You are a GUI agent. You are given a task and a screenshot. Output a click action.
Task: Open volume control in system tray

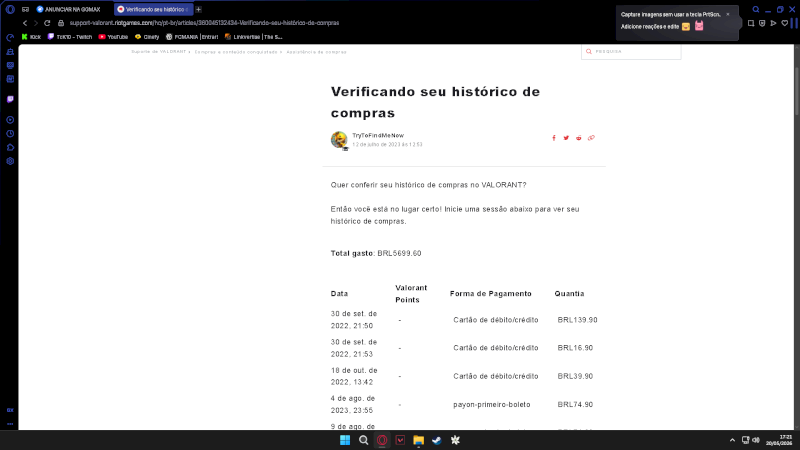tap(756, 440)
